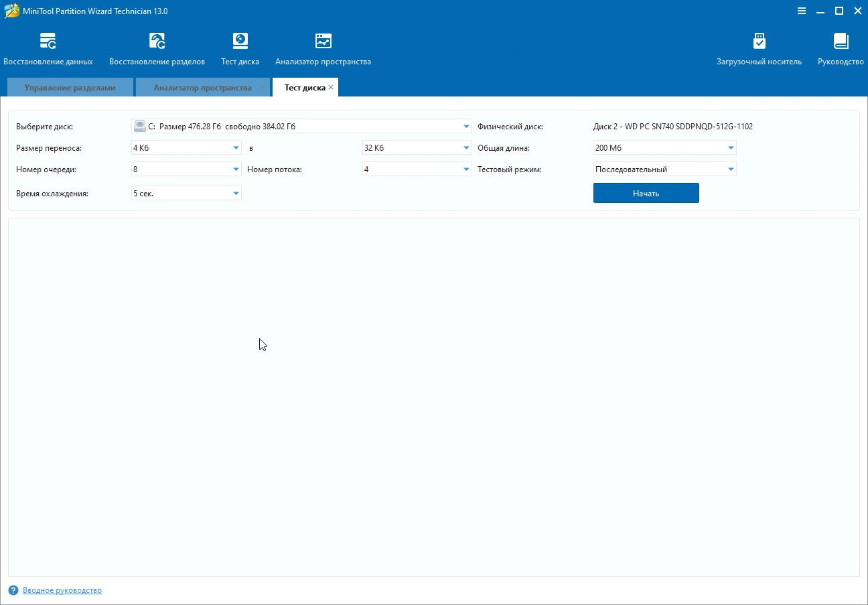Click the MiniTool Partition Wizard Technician title
This screenshot has height=605, width=868.
95,11
